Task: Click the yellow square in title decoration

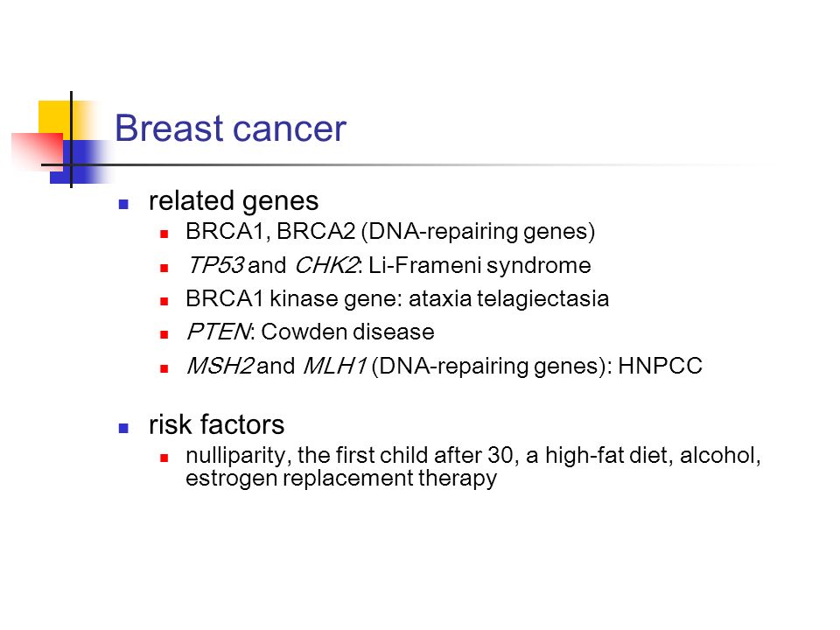Action: (x=55, y=119)
